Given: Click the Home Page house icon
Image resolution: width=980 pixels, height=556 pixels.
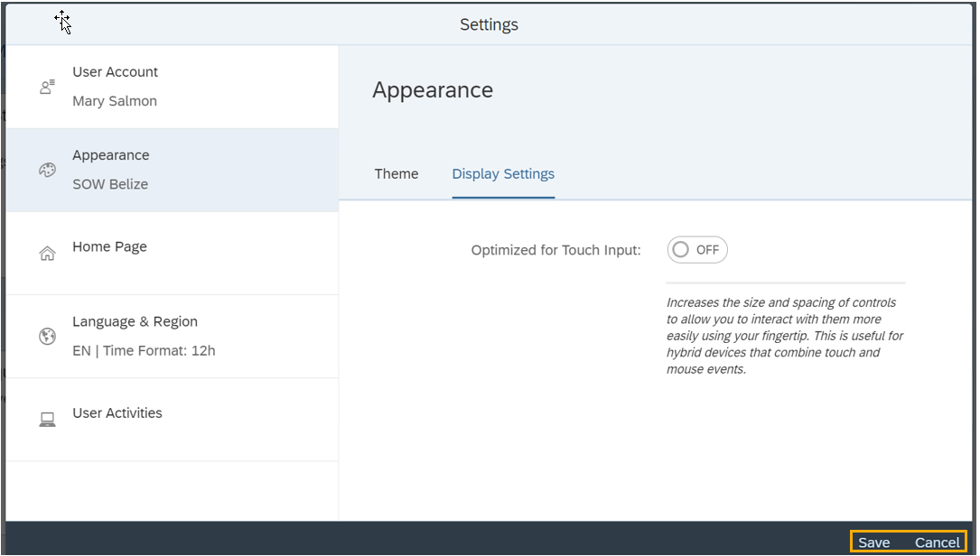Looking at the screenshot, I should 47,254.
